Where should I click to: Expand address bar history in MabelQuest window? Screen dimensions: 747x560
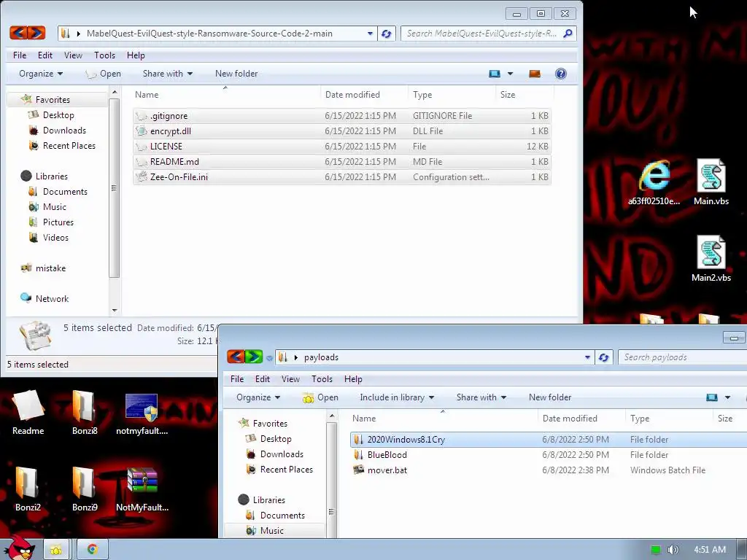(x=370, y=34)
